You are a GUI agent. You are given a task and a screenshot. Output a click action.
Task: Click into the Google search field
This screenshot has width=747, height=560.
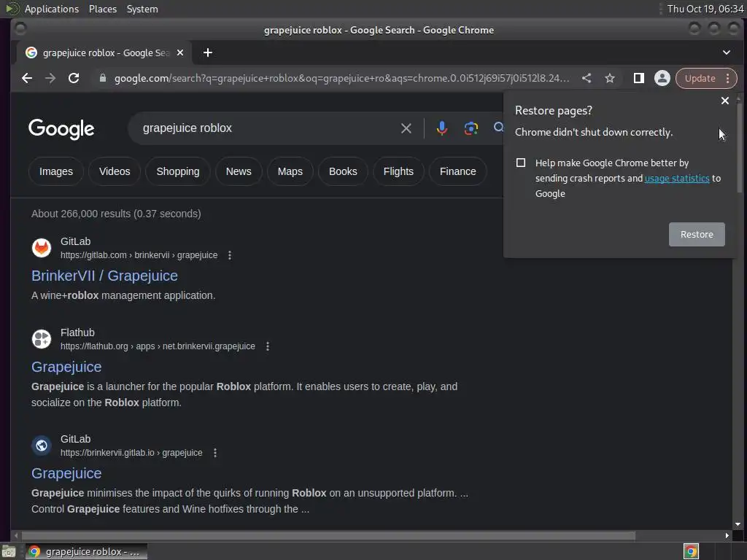pyautogui.click(x=267, y=128)
